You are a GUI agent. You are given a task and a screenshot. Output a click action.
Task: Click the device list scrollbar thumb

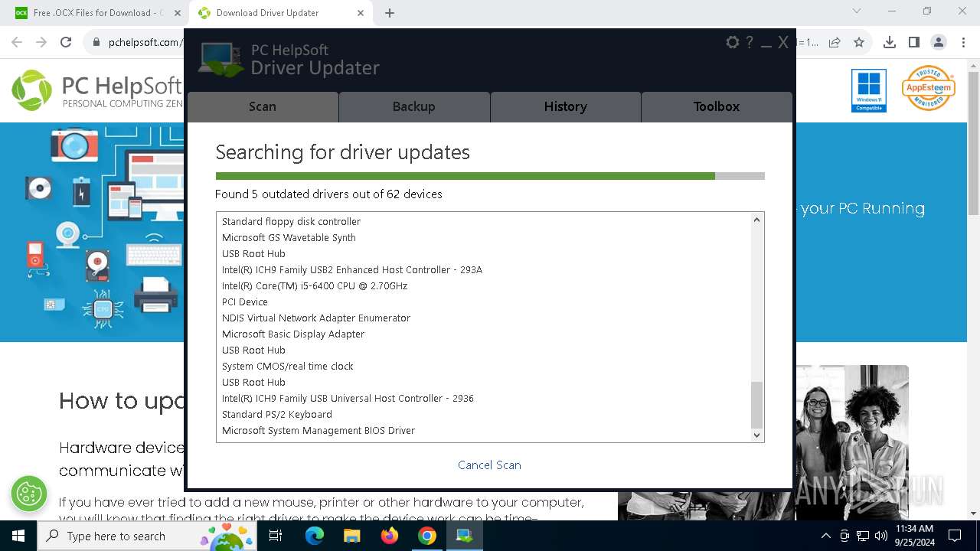point(756,405)
